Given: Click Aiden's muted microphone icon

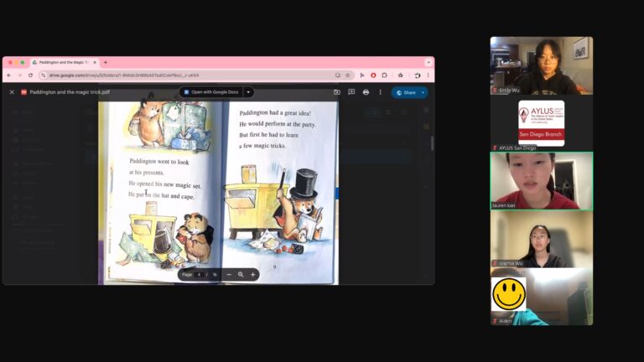Looking at the screenshot, I should point(495,321).
